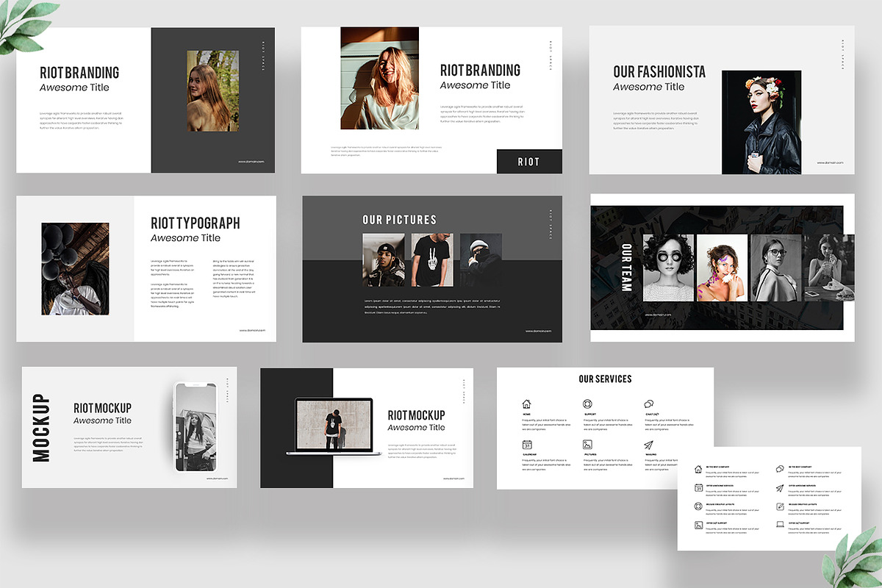
Task: Click Awesome Title under RIOT TYPOGRAPH
Action: [185, 238]
